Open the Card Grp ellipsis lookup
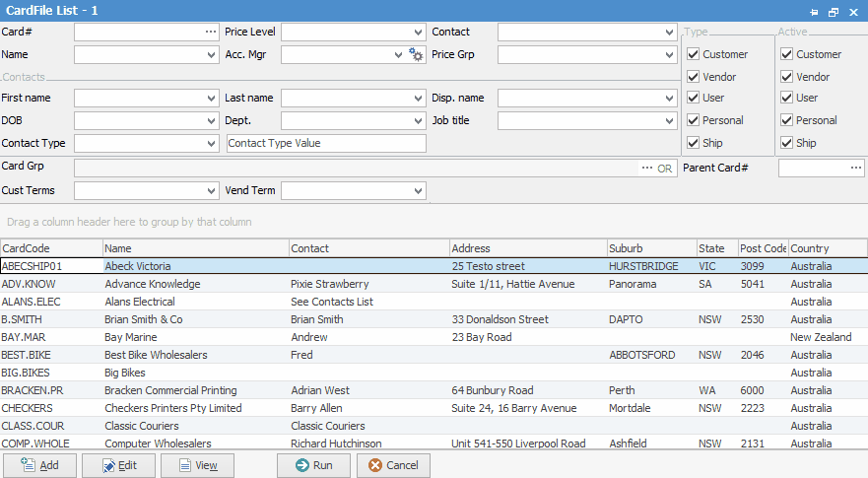The height and width of the screenshot is (478, 868). [x=646, y=168]
